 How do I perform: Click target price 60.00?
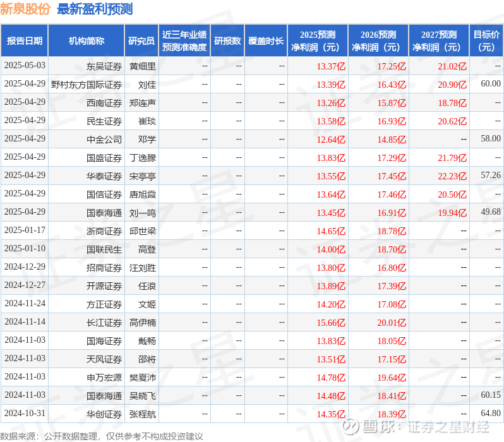pos(491,83)
